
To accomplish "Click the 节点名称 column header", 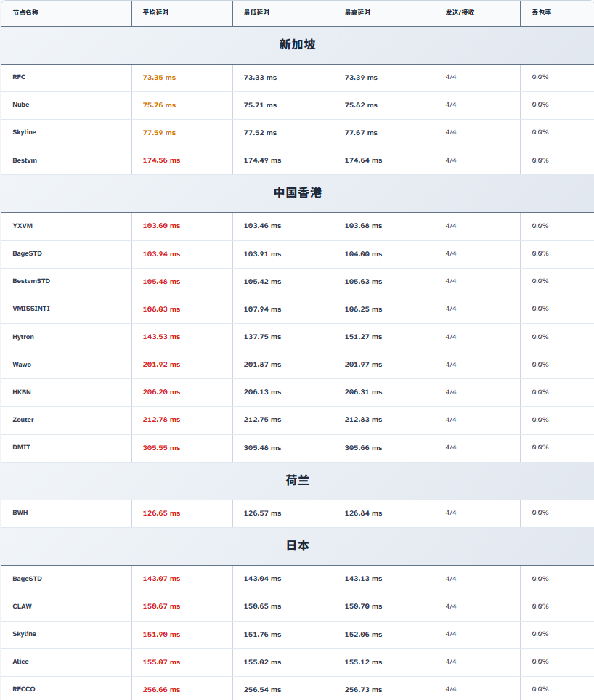I will [25, 12].
